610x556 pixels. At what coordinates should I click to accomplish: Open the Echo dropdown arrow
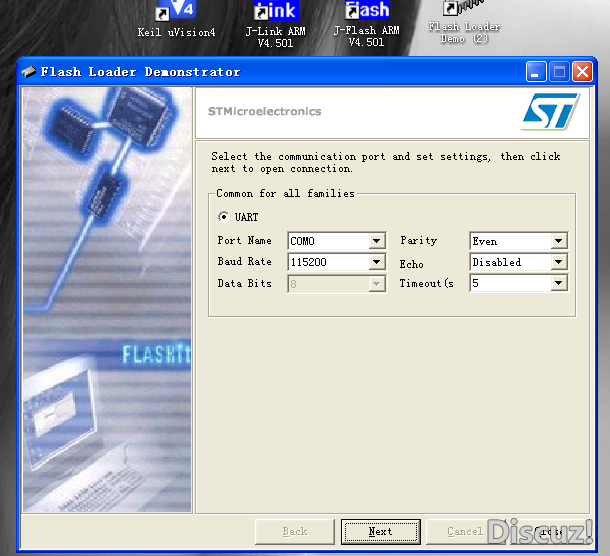coord(559,262)
